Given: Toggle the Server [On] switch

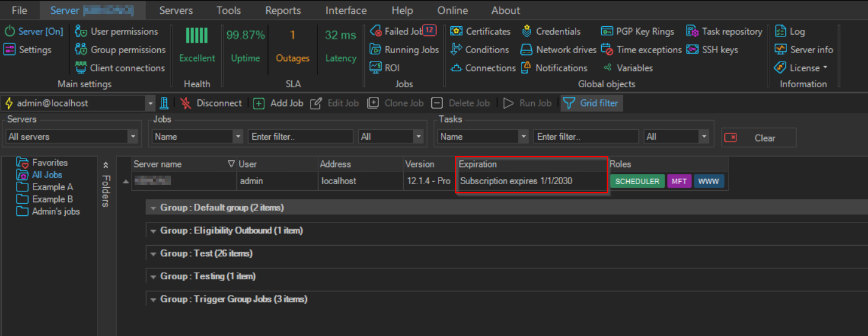Looking at the screenshot, I should (x=34, y=32).
